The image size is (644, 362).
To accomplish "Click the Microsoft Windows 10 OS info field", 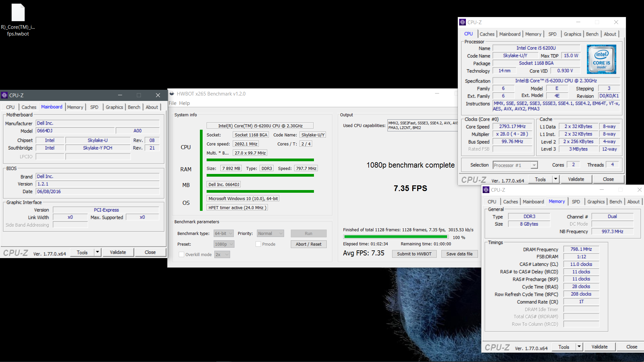I will point(243,198).
